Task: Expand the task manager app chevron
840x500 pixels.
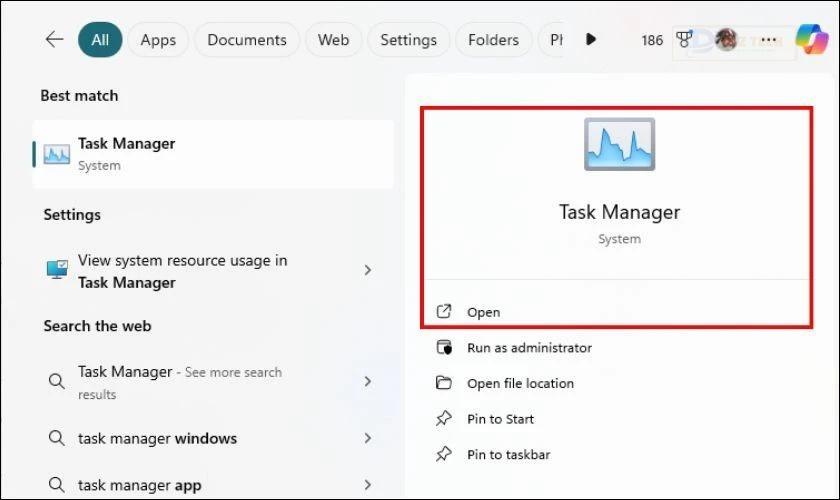Action: (x=368, y=485)
